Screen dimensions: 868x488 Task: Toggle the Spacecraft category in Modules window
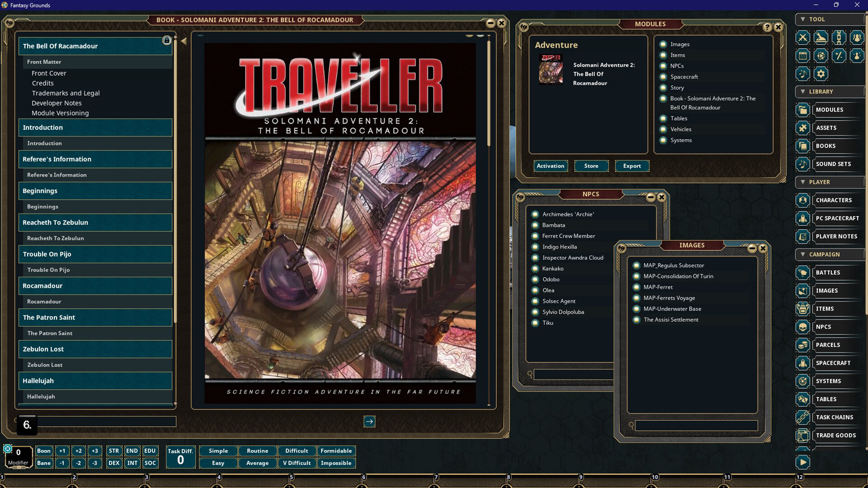663,77
